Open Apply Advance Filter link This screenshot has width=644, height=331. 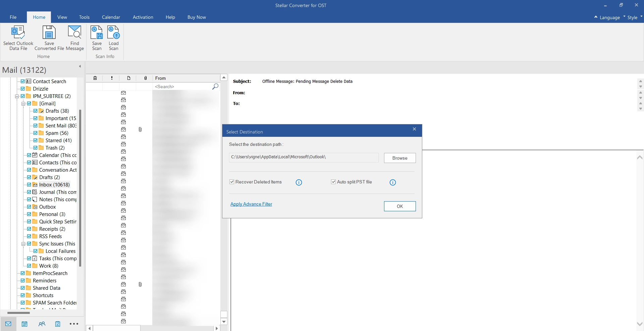pos(251,204)
